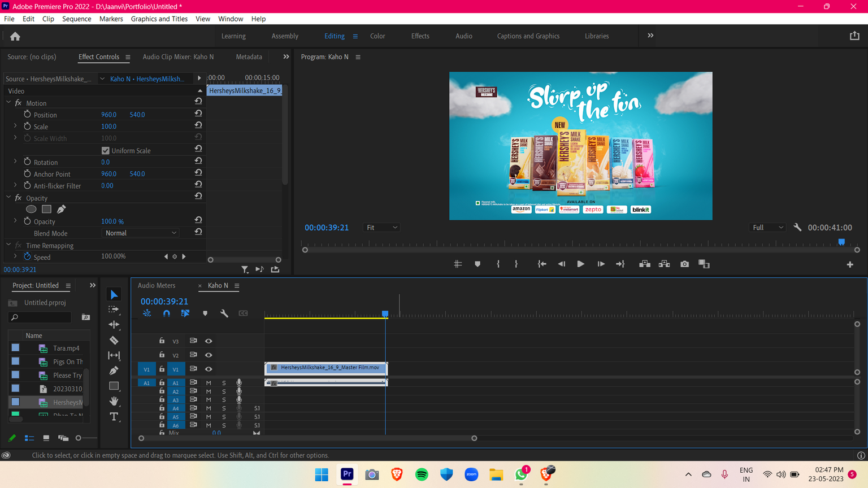Screen dimensions: 868x488
Task: Click the Program timecode 00:00:39:21
Action: pyautogui.click(x=327, y=228)
